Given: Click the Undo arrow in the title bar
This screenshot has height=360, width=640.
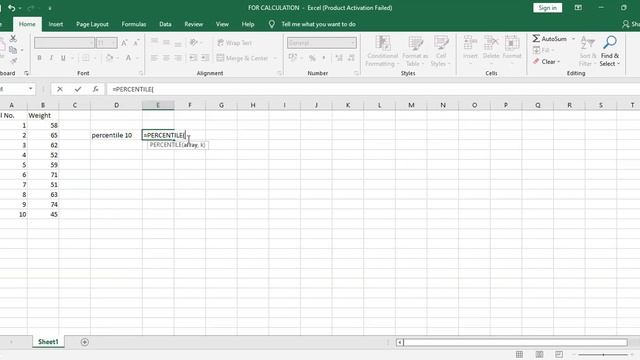Looking at the screenshot, I should [11, 8].
